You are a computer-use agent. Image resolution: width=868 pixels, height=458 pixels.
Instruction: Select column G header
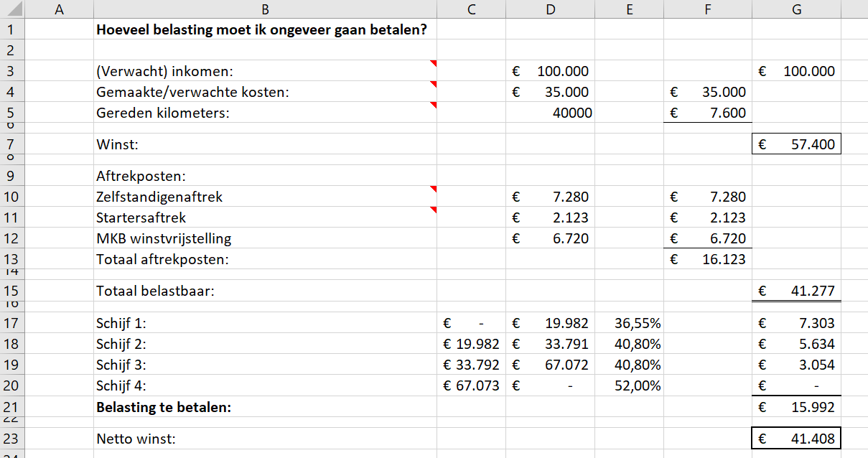click(796, 9)
